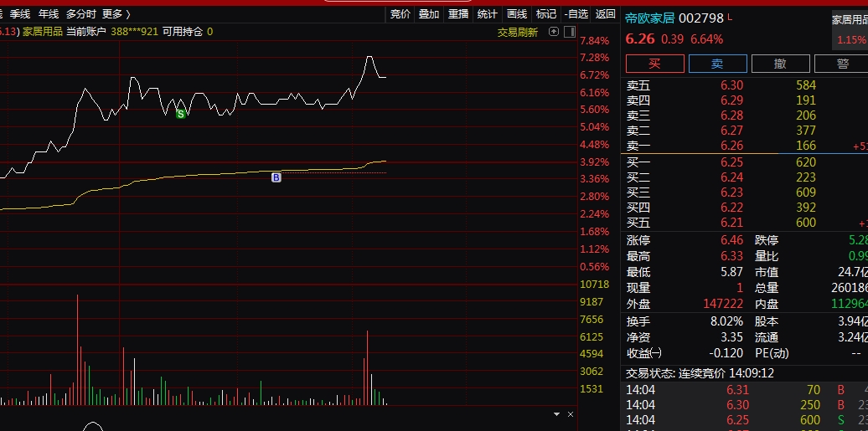Image resolution: width=868 pixels, height=431 pixels.
Task: Expand the 更多 more periods menu
Action: pos(116,14)
